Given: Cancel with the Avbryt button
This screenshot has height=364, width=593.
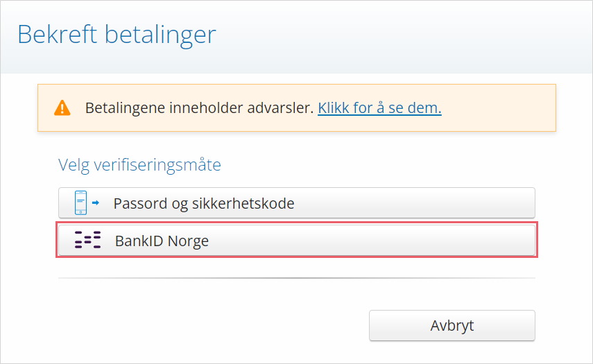Looking at the screenshot, I should [x=452, y=325].
